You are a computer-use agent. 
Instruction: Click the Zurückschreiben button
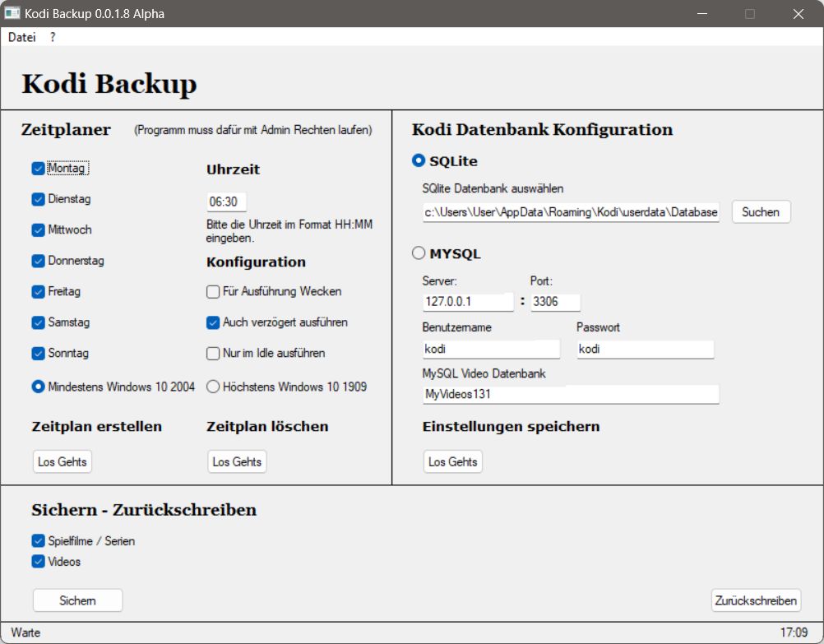click(757, 600)
